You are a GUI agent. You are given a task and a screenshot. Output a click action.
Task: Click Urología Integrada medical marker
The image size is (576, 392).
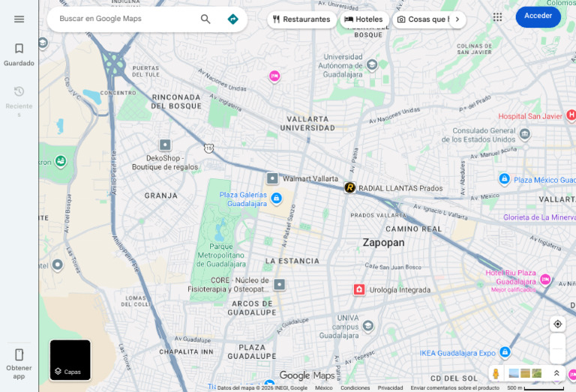359,289
